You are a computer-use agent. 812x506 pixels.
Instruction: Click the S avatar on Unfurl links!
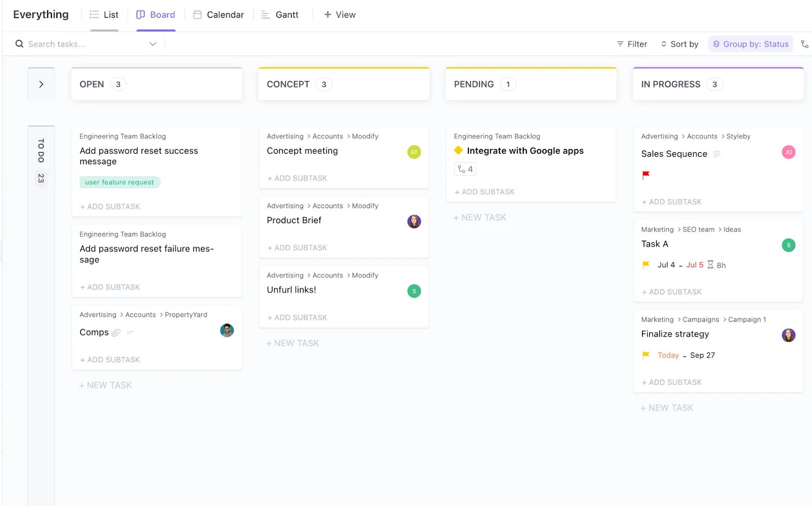coord(414,291)
